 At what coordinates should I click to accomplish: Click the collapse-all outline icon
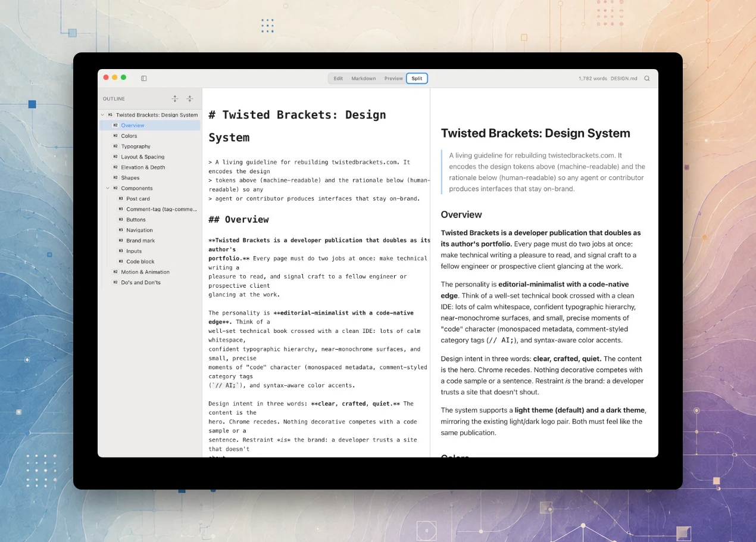pyautogui.click(x=190, y=99)
